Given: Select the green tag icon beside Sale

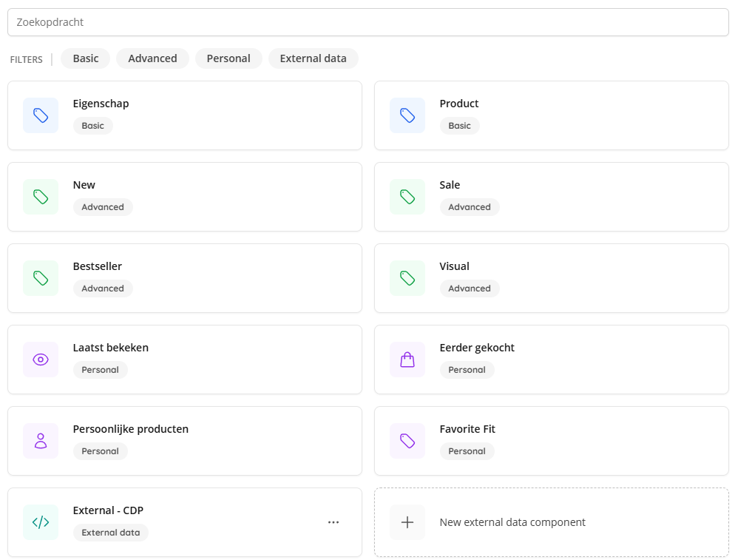Looking at the screenshot, I should [407, 197].
